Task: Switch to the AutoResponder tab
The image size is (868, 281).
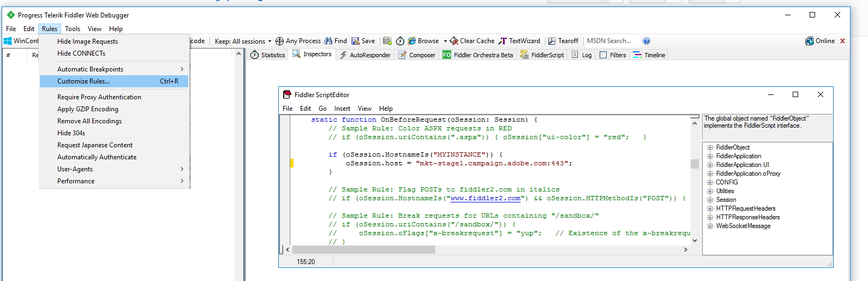Action: [x=365, y=55]
